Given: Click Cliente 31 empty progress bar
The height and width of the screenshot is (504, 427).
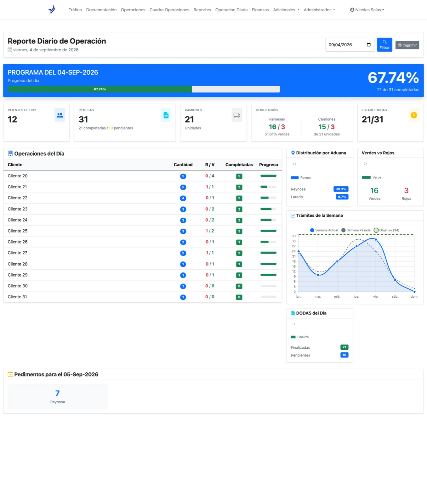Looking at the screenshot, I should click(x=268, y=297).
